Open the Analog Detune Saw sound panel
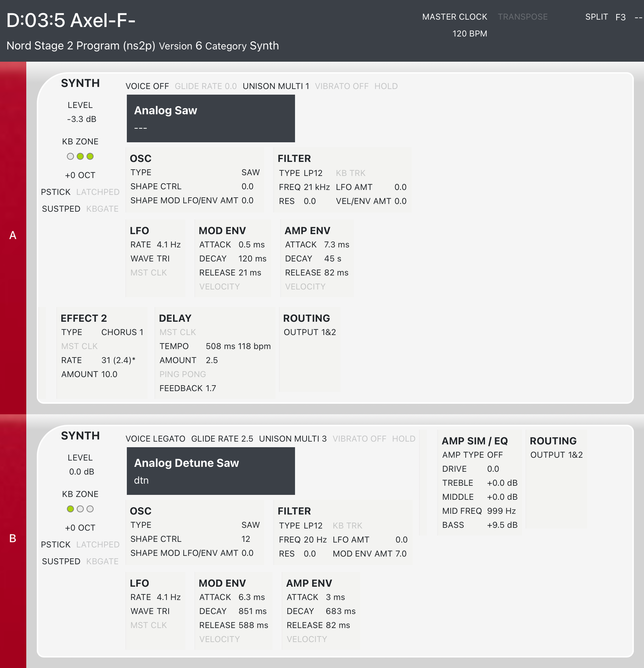 [x=211, y=471]
